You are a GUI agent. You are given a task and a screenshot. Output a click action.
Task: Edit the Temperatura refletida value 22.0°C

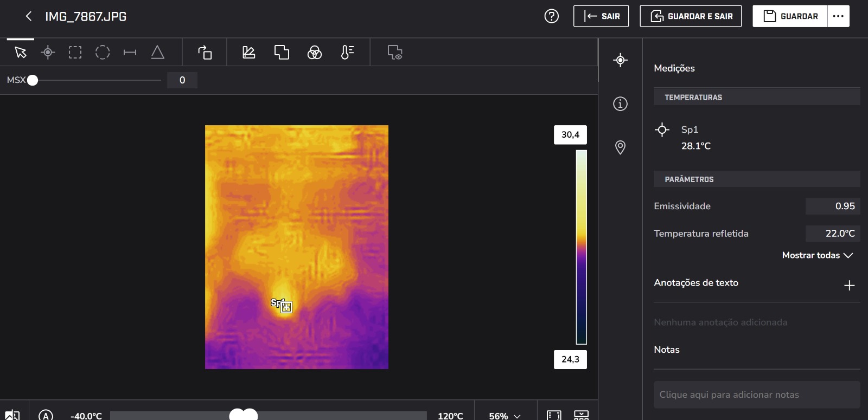tap(833, 234)
